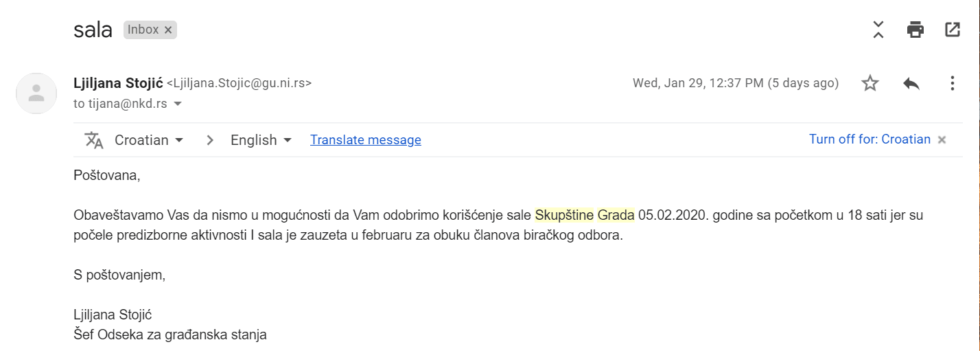The image size is (980, 351).
Task: Expand recipient details next to tijana@nkd.rs
Action: 178,104
